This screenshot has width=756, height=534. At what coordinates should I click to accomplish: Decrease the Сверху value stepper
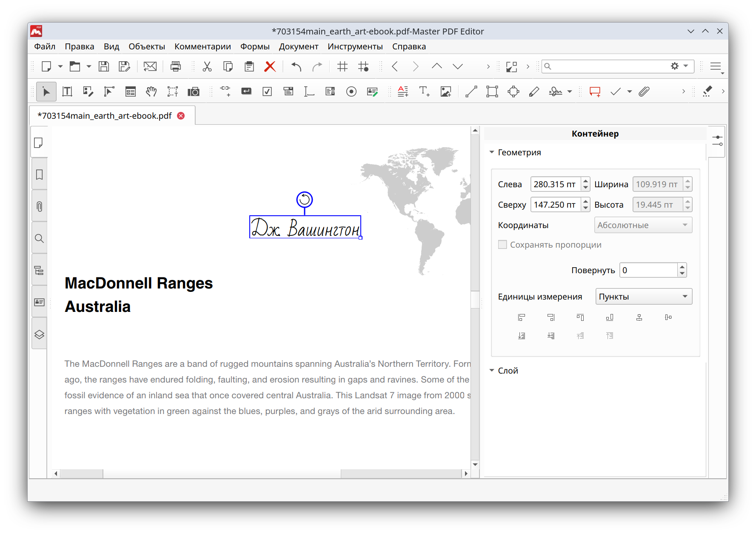(x=586, y=208)
